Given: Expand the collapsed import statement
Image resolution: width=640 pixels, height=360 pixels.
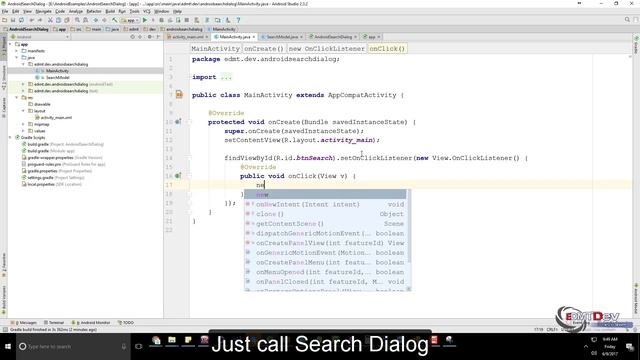Looking at the screenshot, I should tap(225, 77).
